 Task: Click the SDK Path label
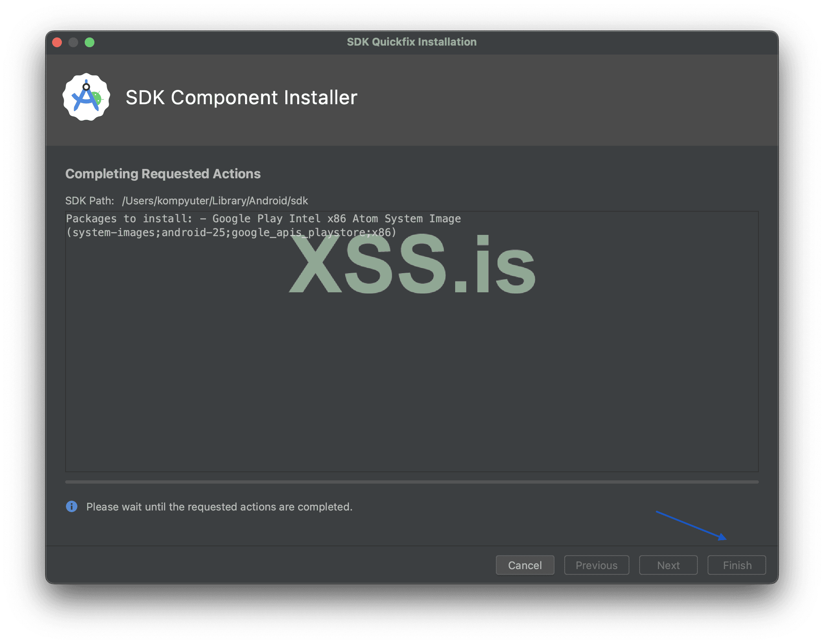click(x=90, y=201)
